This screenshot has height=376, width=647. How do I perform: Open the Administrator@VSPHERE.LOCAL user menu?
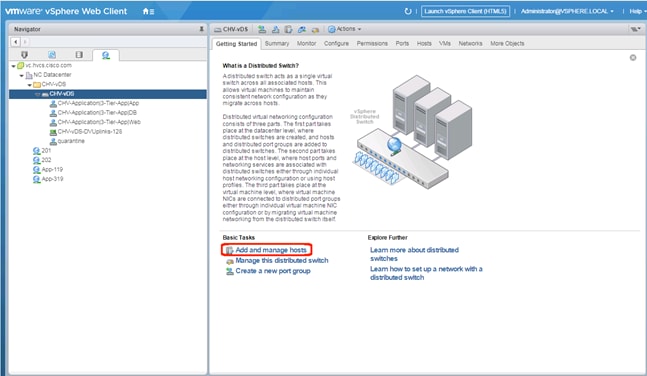pos(567,11)
